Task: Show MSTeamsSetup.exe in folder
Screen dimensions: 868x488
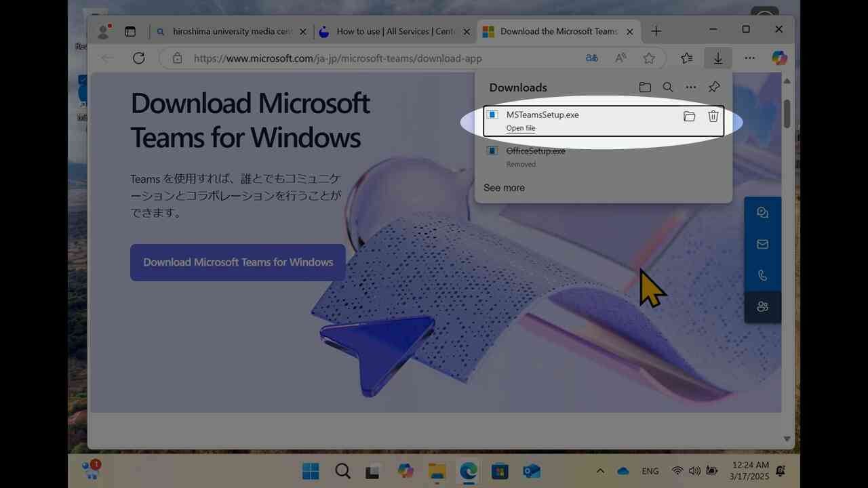Action: tap(690, 117)
